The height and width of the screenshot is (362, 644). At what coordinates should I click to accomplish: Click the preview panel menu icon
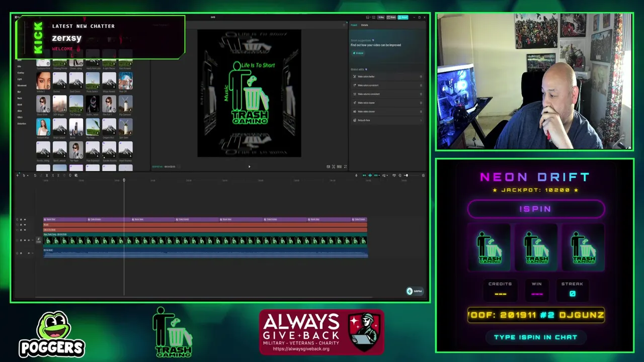(345, 24)
